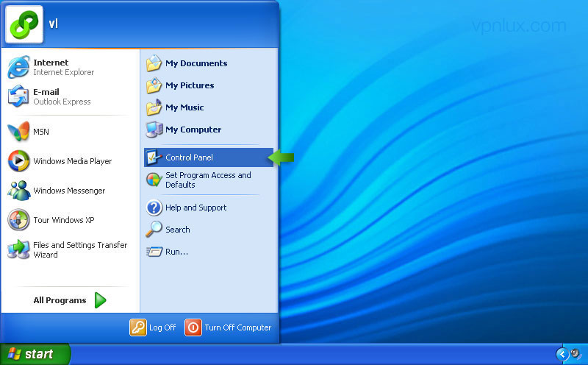The width and height of the screenshot is (588, 365).
Task: Click the Turn Off Computer text
Action: click(237, 327)
